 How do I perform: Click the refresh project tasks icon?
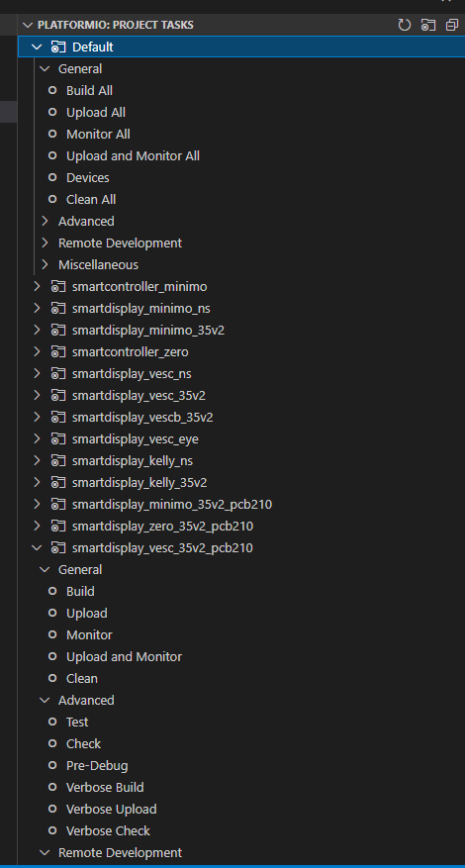coord(405,25)
